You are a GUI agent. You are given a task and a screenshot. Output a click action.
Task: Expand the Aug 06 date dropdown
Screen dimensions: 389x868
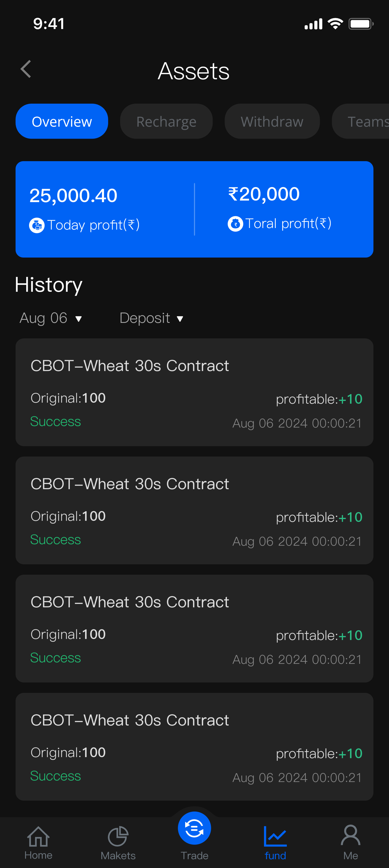coord(51,318)
